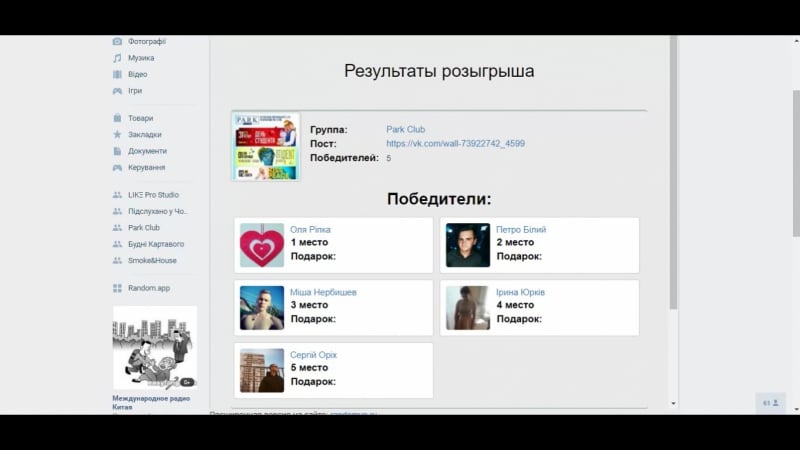Screen dimensions: 800x450
Task: Click the Random.app grid icon
Action: 117,288
